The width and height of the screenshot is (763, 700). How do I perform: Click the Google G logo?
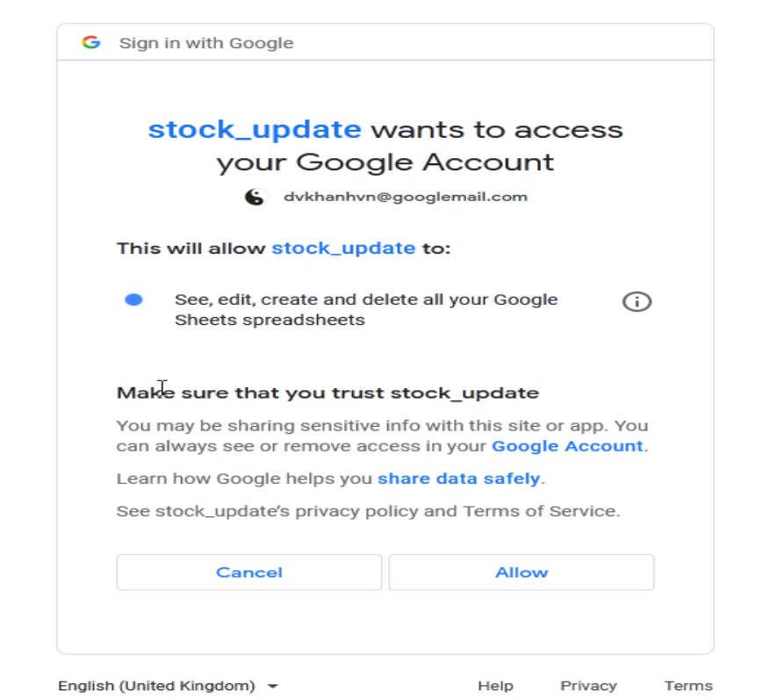click(x=90, y=42)
